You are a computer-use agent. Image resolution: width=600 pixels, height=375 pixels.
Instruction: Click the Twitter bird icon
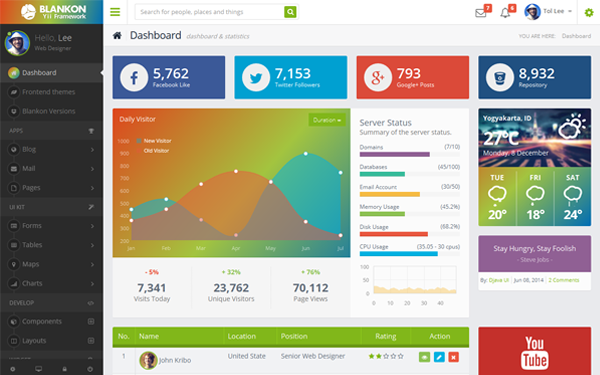click(x=256, y=77)
